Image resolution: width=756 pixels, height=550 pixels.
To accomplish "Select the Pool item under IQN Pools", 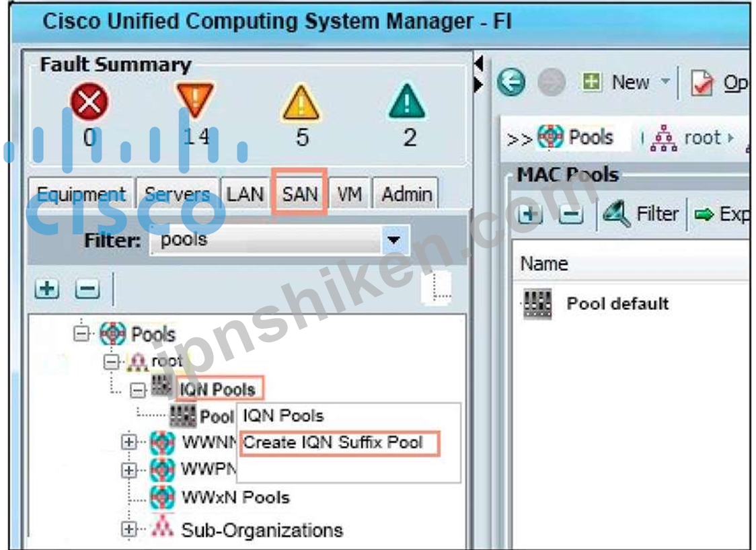I will click(217, 416).
